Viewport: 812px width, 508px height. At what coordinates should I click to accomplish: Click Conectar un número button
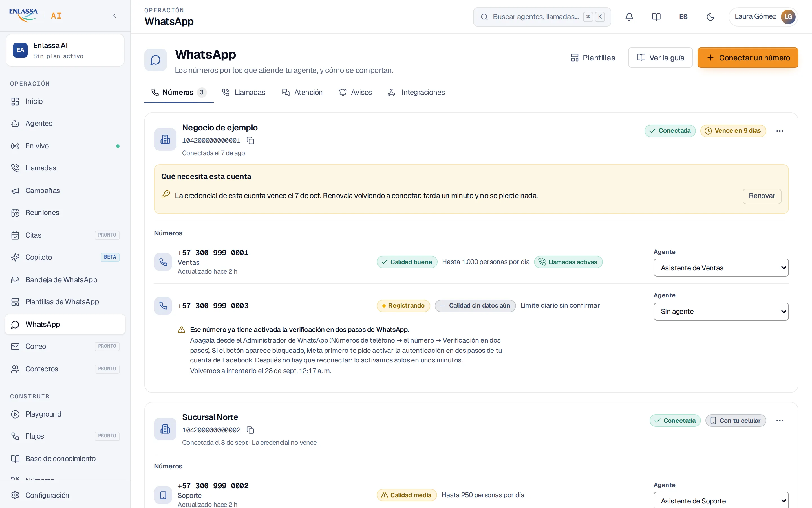point(748,58)
